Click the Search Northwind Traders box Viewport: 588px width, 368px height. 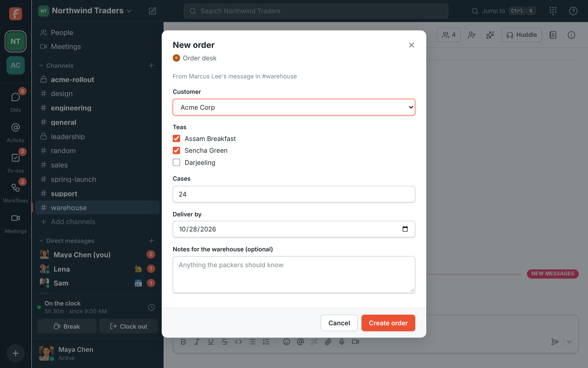point(316,11)
